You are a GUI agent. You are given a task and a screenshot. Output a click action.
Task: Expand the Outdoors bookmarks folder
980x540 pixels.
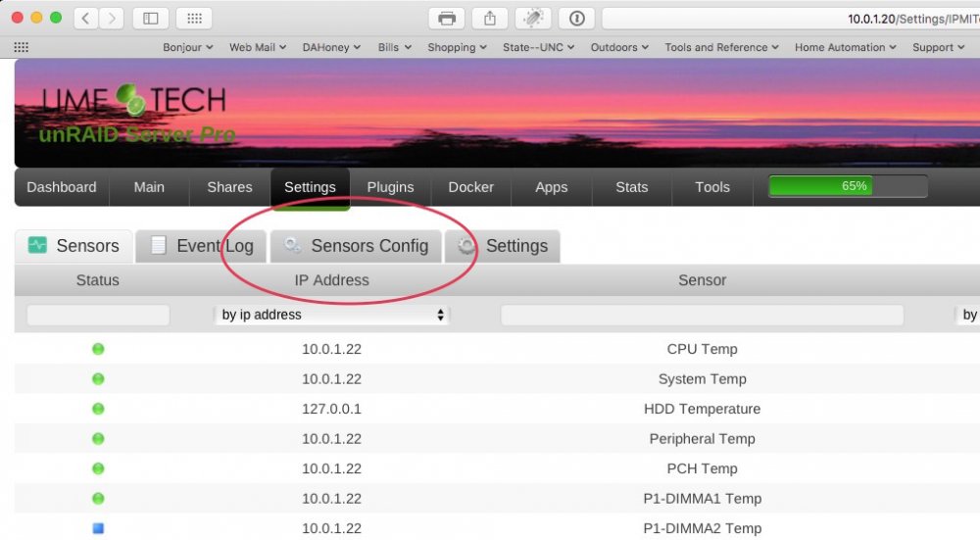pyautogui.click(x=619, y=47)
